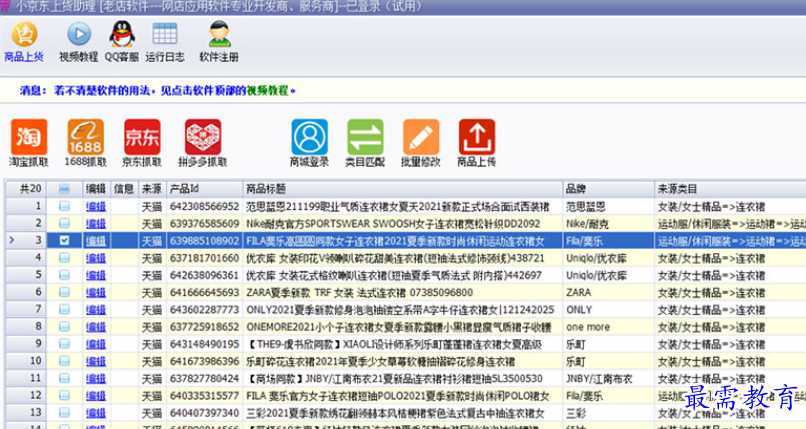Image resolution: width=806 pixels, height=429 pixels.
Task: Check the checkbox for row 9
Action: point(64,344)
